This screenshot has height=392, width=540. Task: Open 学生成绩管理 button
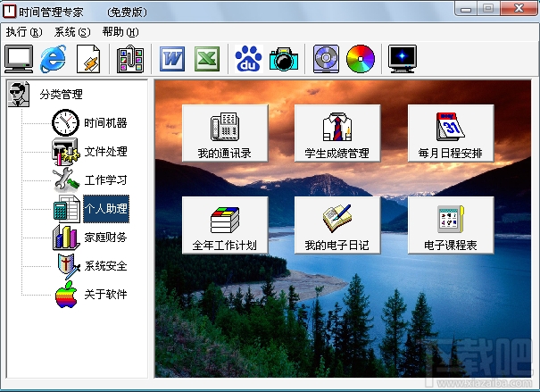(337, 133)
